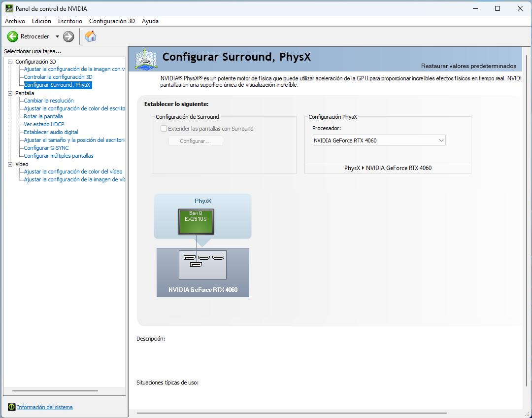Open Ajustar la configuración de color del escritorio
Image resolution: width=532 pixels, height=418 pixels.
click(x=74, y=108)
